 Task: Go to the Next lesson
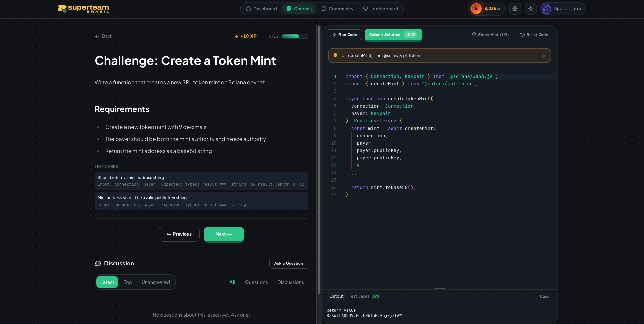pos(224,234)
